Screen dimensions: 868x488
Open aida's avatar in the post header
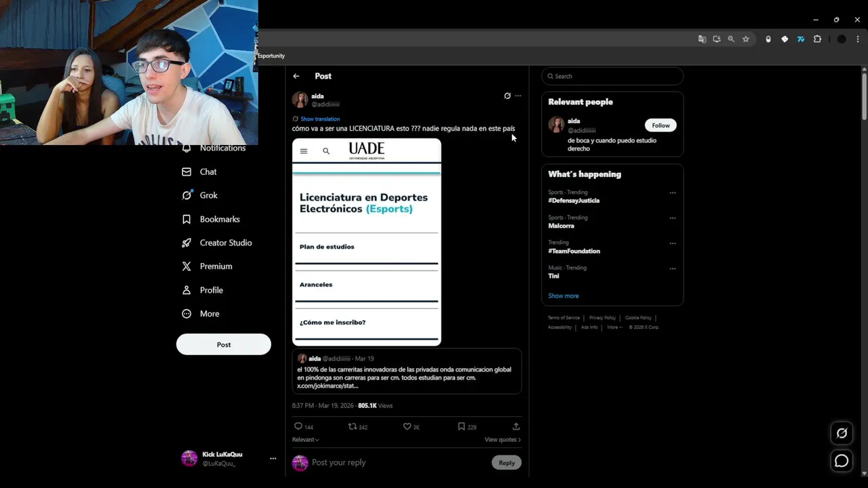[300, 100]
